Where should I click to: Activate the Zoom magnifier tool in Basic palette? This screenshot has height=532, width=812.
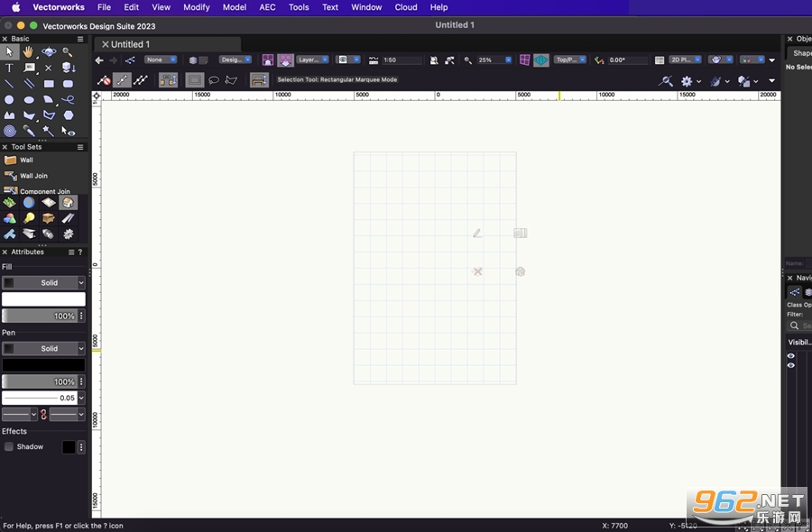68,51
